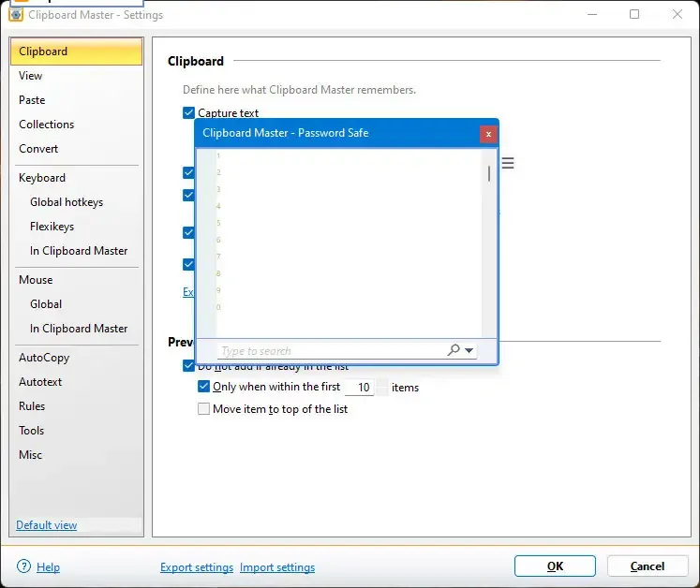The image size is (700, 588).
Task: Open the Autotext settings category
Action: tap(76, 382)
